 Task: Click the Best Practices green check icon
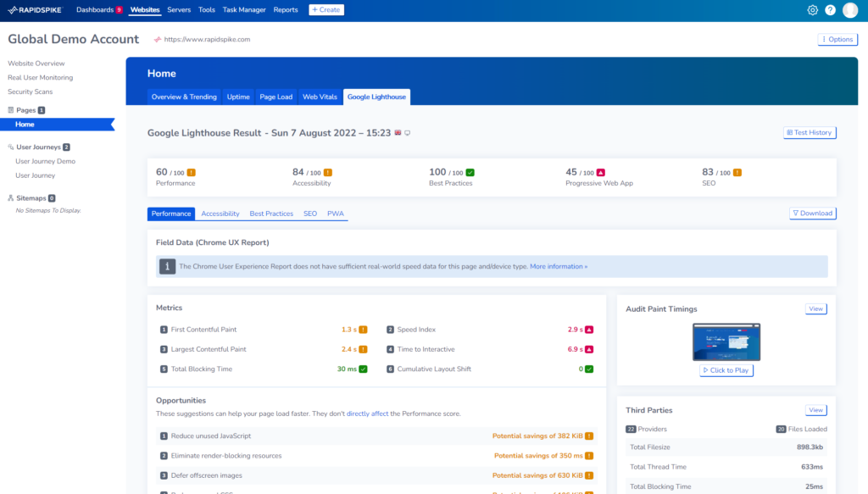click(470, 173)
